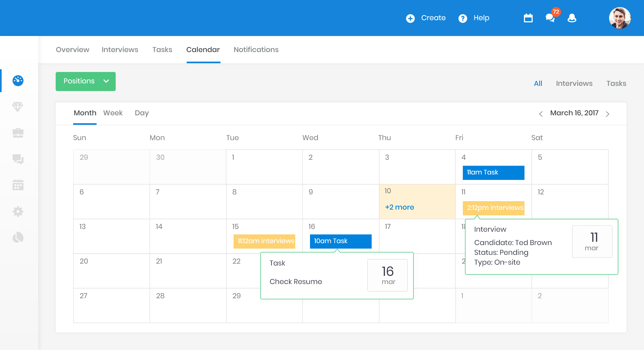Screen dimensions: 644x350
Task: Open messages with 72 badge
Action: pos(550,18)
